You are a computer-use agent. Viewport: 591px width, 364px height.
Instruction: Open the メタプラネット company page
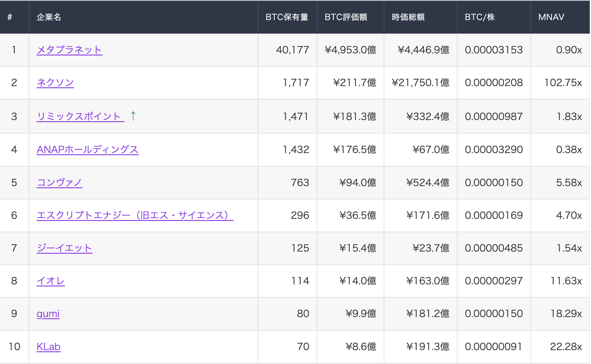click(69, 50)
